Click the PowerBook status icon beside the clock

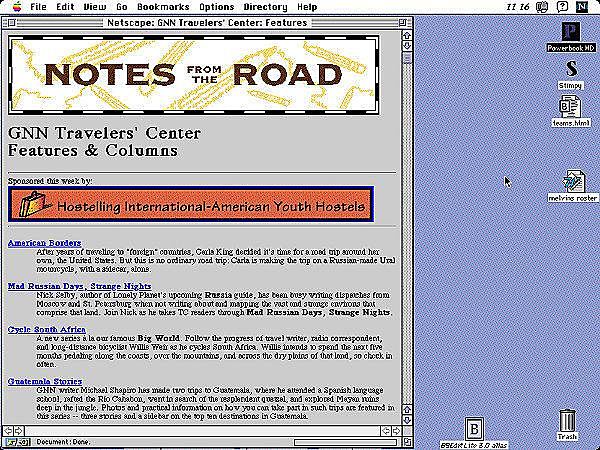coord(542,7)
